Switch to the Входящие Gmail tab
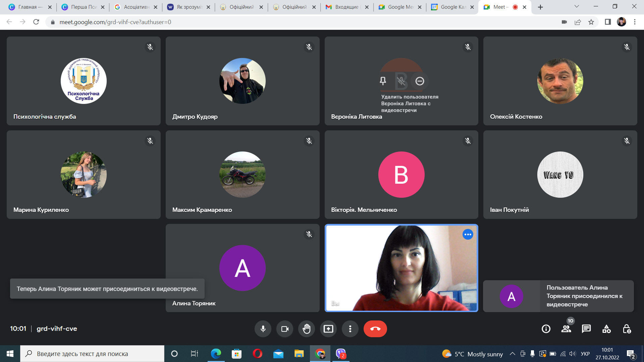 (x=347, y=7)
